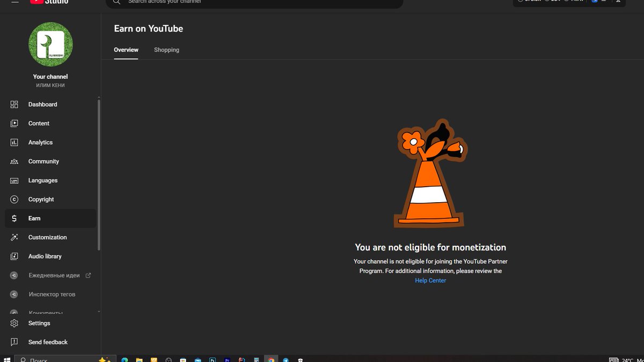Image resolution: width=644 pixels, height=362 pixels.
Task: Open Audio library via the music-note icon
Action: coord(14,256)
